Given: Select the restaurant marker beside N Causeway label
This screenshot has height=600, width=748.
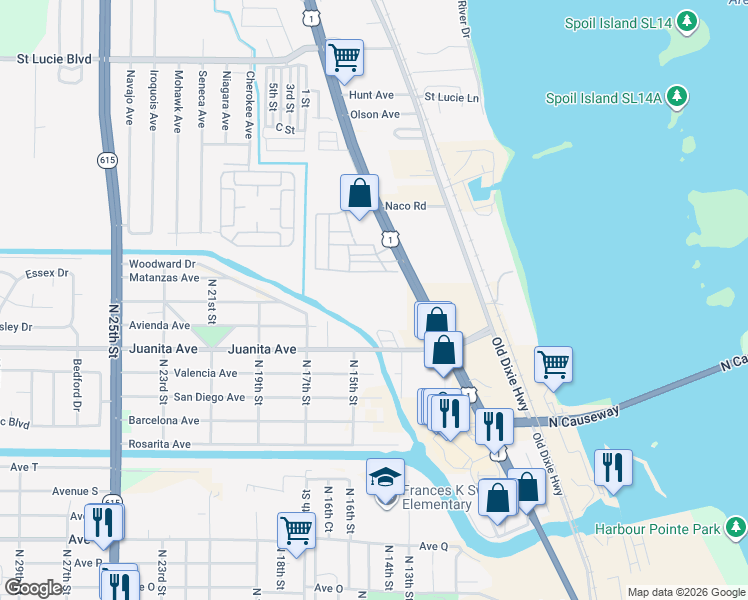Looking at the screenshot, I should coord(494,427).
